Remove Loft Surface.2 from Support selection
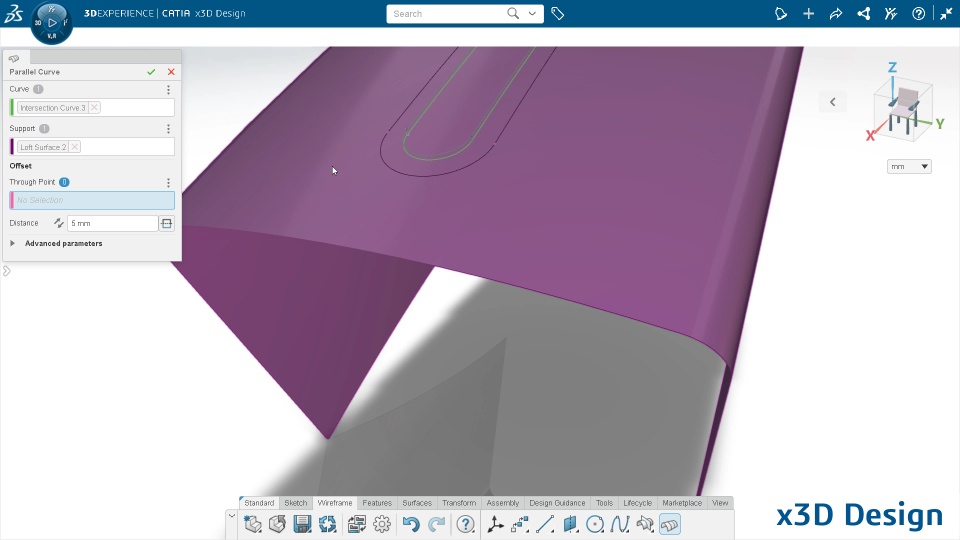 75,147
